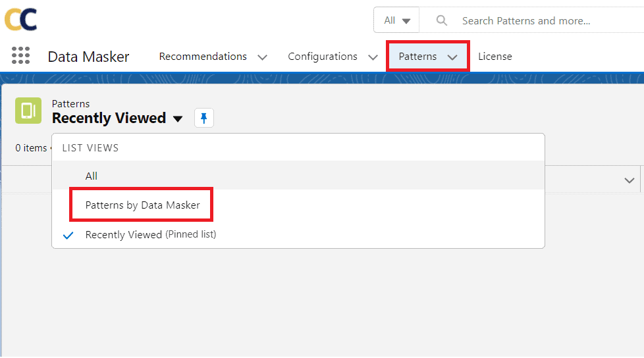Pin this list view with pin icon
The height and width of the screenshot is (358, 644).
[204, 118]
